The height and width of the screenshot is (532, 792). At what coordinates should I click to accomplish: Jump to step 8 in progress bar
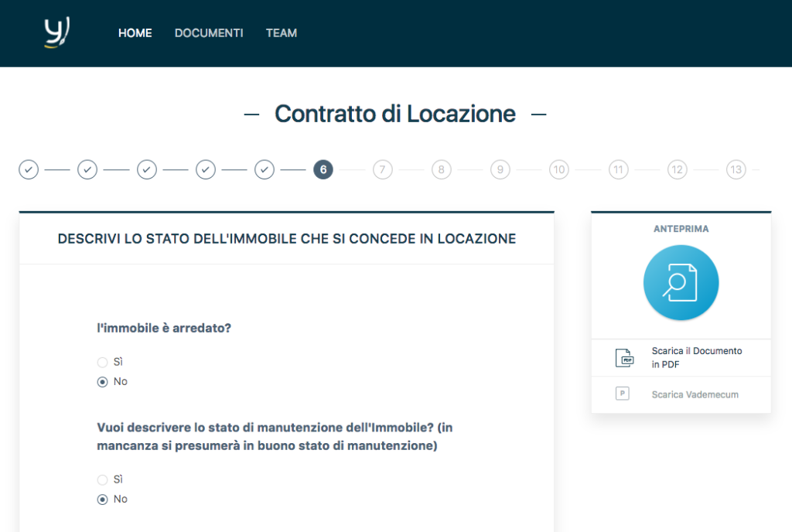click(441, 169)
